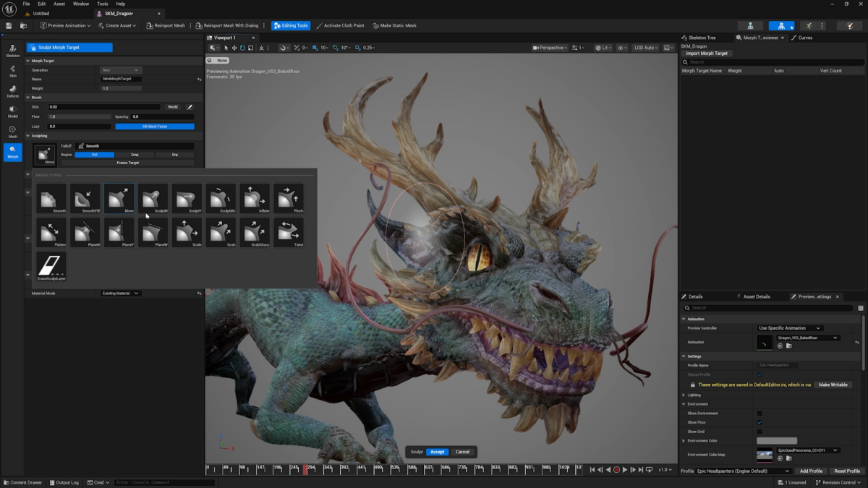Enable the Show Grid checkbox

point(759,432)
